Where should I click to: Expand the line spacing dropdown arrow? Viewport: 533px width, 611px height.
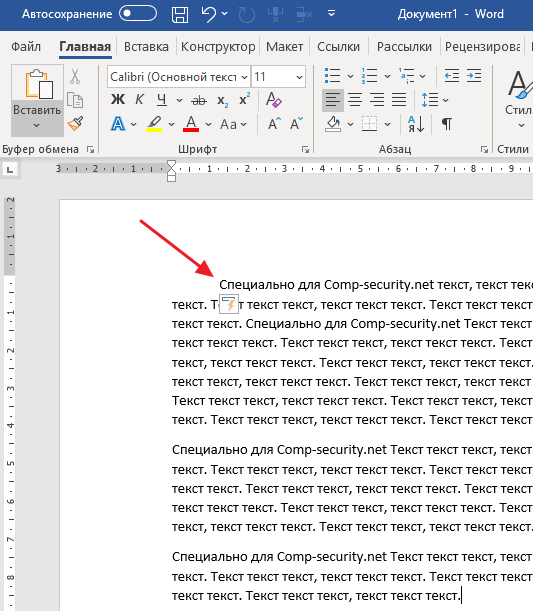coord(446,101)
